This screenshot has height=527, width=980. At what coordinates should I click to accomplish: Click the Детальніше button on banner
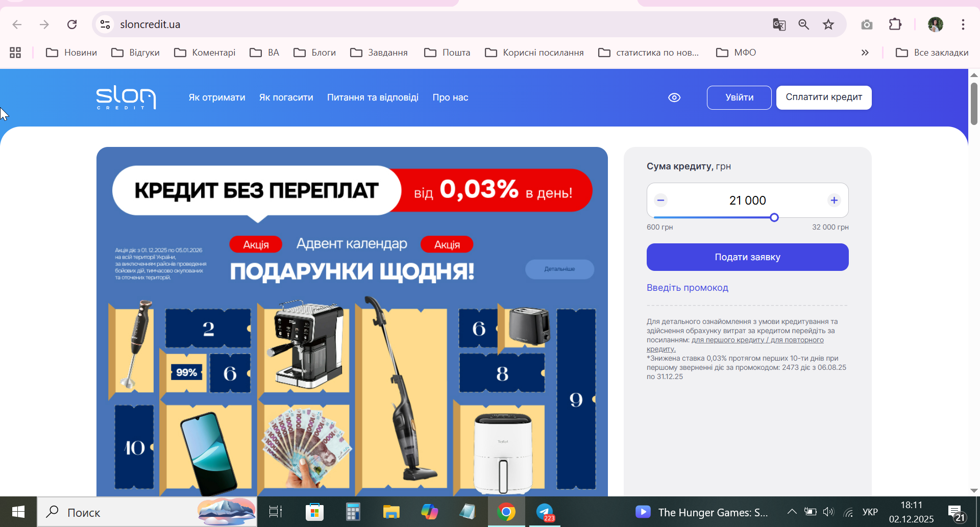[x=559, y=269]
